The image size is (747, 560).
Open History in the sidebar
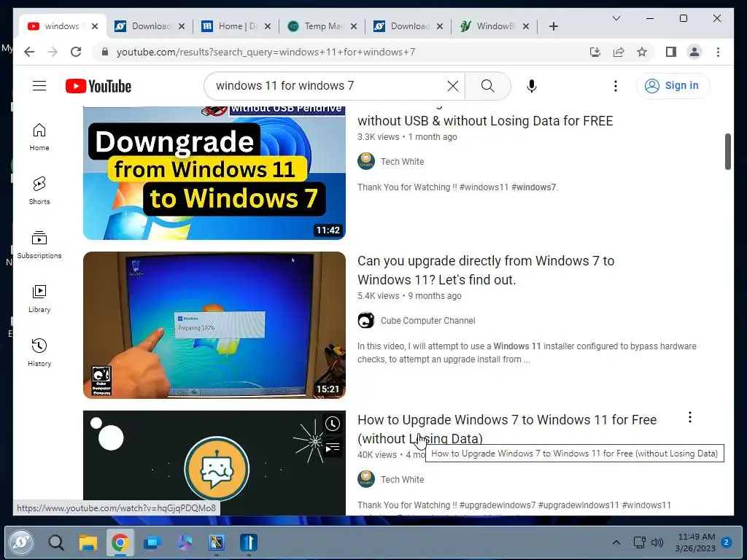point(39,353)
